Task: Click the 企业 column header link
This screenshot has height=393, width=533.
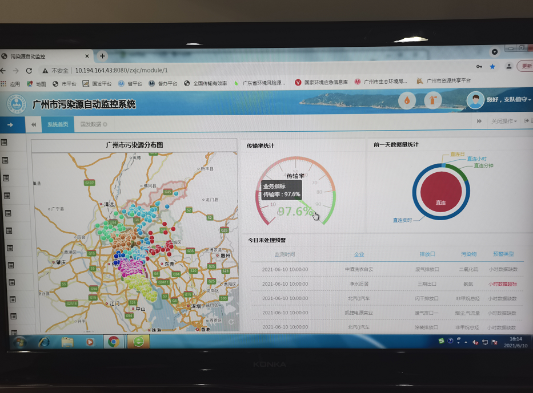Action: 359,254
